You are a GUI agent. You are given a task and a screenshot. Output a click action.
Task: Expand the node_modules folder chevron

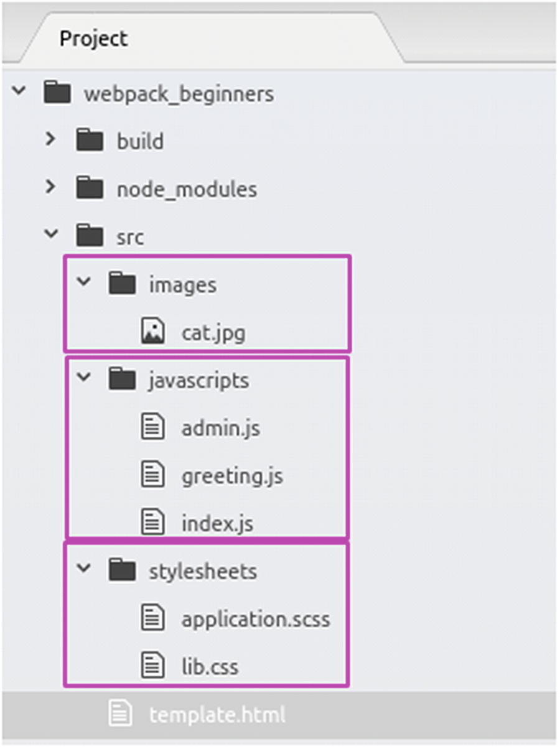point(51,187)
